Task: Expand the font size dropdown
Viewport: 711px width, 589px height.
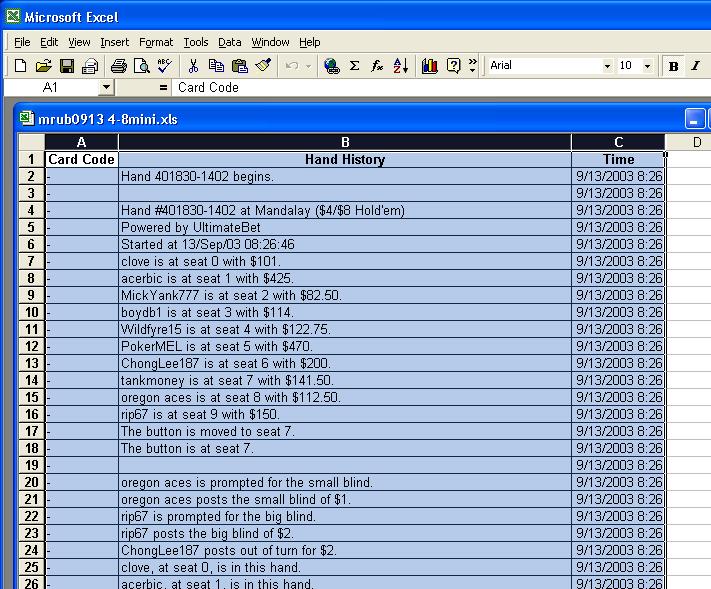Action: [647, 66]
